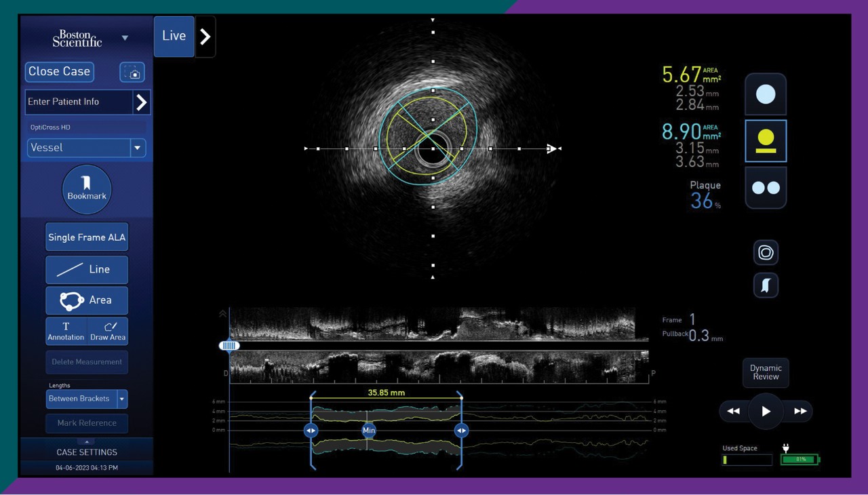
Task: Select the Line measurement tool
Action: [x=87, y=269]
